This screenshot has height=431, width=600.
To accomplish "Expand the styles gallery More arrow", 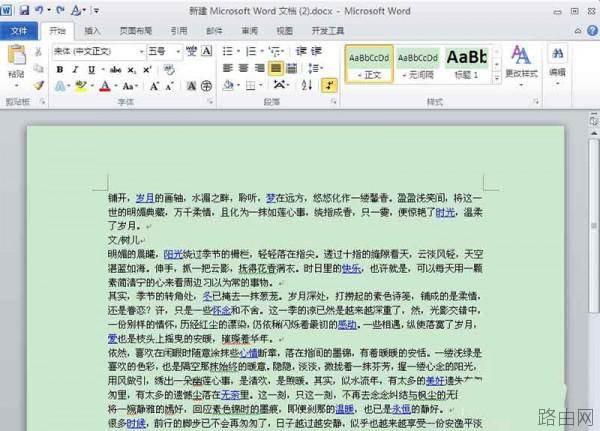I will pyautogui.click(x=496, y=78).
